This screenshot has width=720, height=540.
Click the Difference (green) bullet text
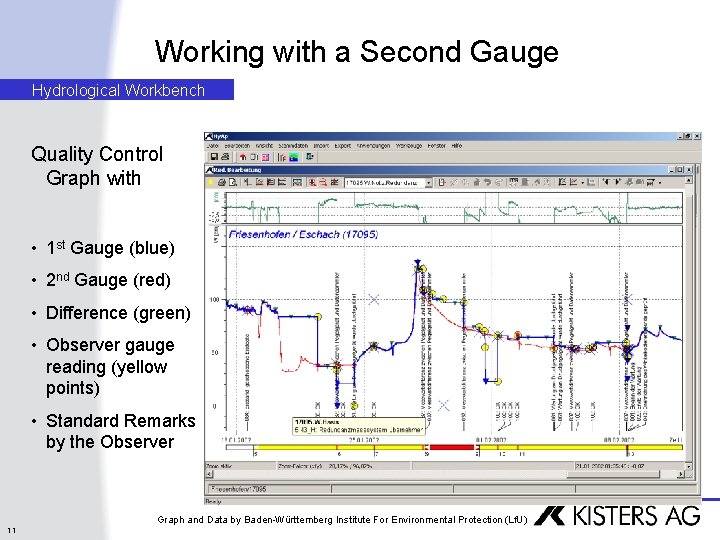click(x=118, y=313)
